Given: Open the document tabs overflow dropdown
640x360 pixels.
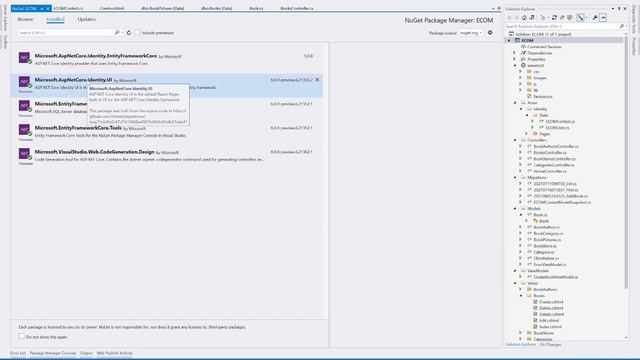Looking at the screenshot, I should (x=493, y=8).
